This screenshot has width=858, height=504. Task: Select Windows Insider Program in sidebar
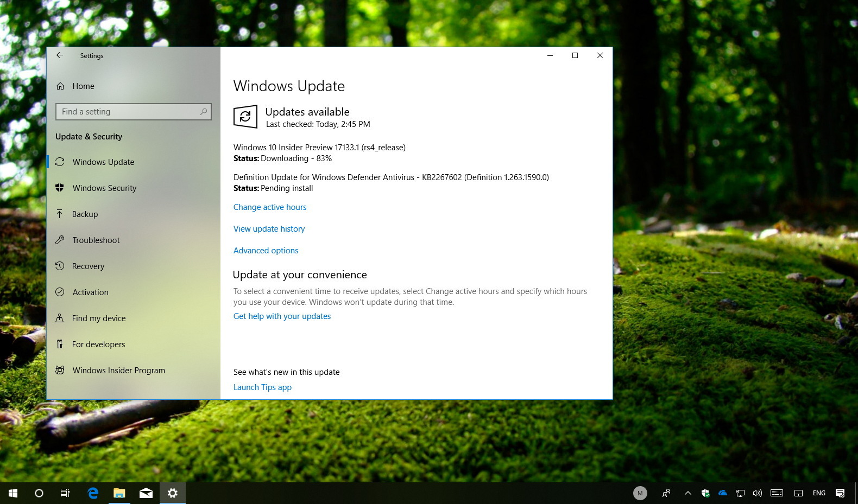tap(118, 371)
